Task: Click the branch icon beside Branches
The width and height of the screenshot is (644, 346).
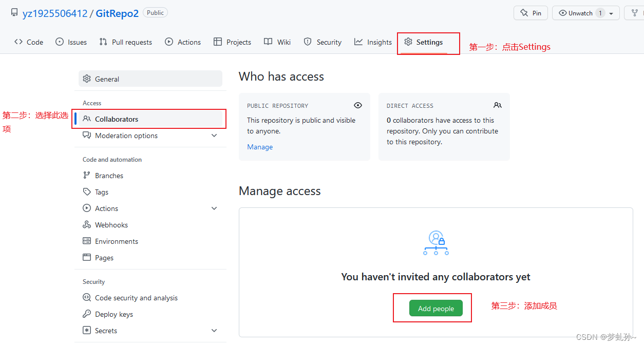Action: (x=87, y=176)
